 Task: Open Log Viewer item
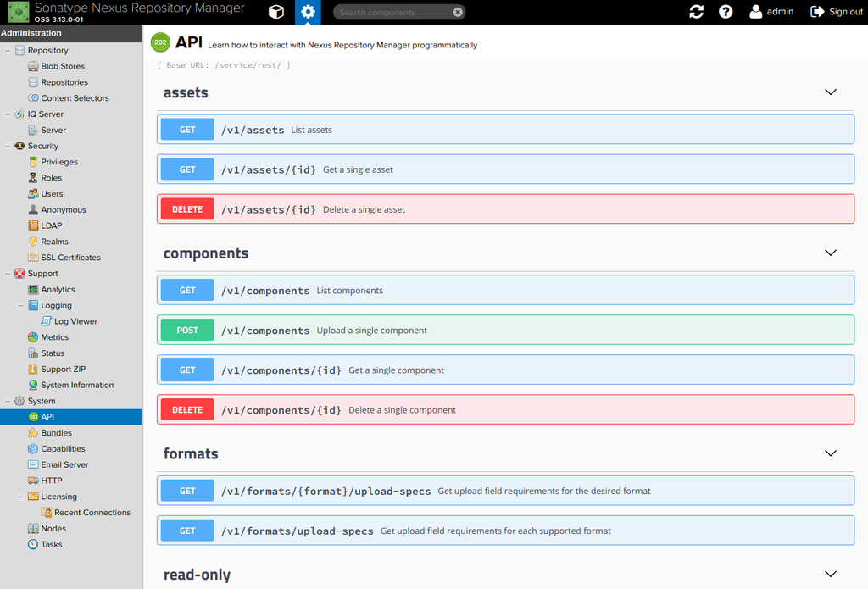click(x=75, y=322)
